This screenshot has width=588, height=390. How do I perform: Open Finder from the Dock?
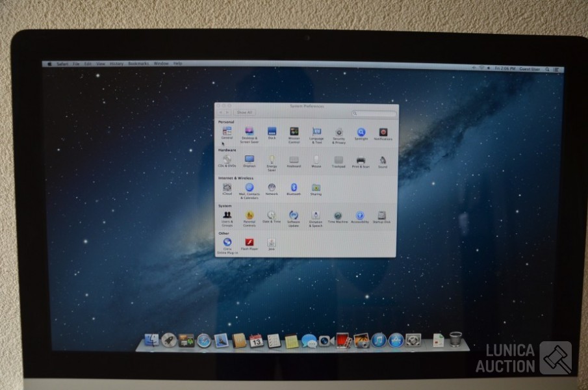pyautogui.click(x=151, y=340)
